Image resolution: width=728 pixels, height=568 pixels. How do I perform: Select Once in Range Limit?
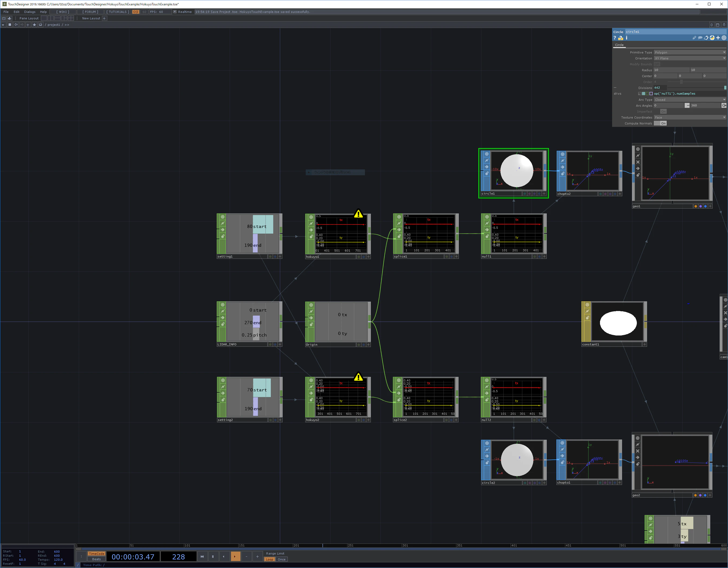pos(282,559)
